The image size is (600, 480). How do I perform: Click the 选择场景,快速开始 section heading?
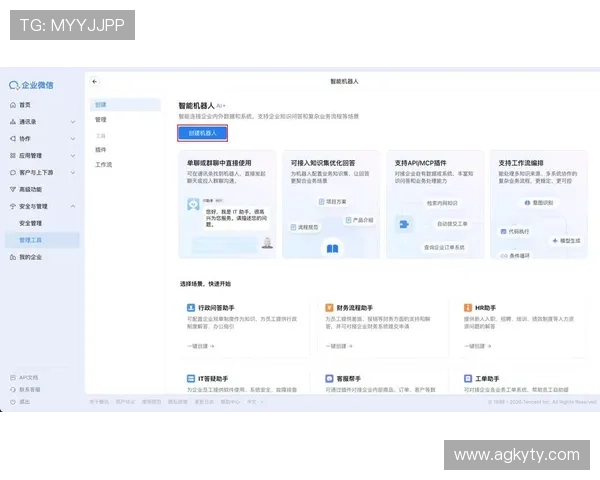tap(205, 284)
